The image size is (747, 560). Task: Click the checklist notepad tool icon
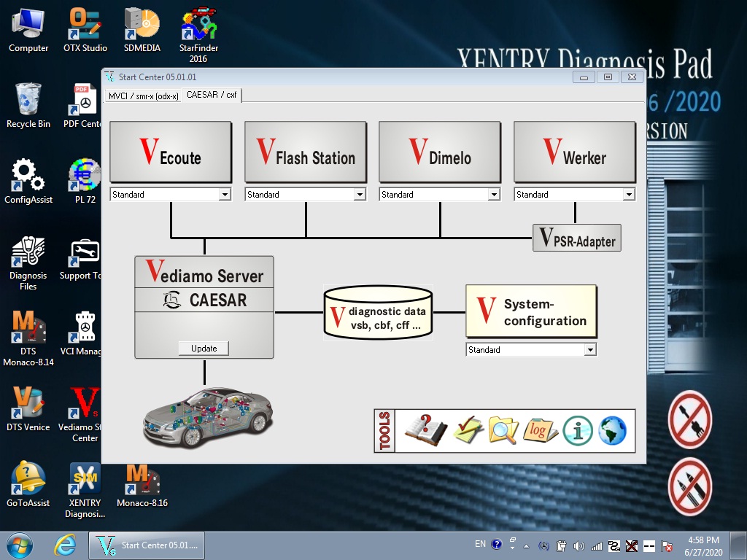click(468, 431)
